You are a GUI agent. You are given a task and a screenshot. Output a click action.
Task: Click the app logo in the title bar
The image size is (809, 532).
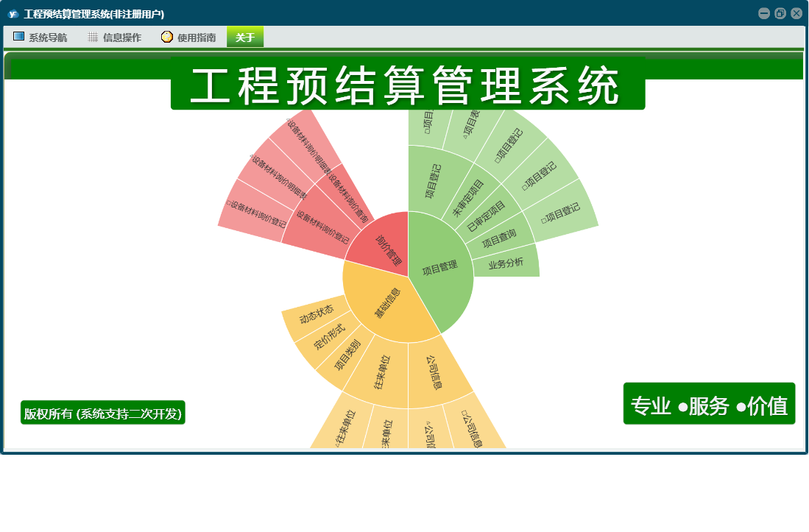13,14
